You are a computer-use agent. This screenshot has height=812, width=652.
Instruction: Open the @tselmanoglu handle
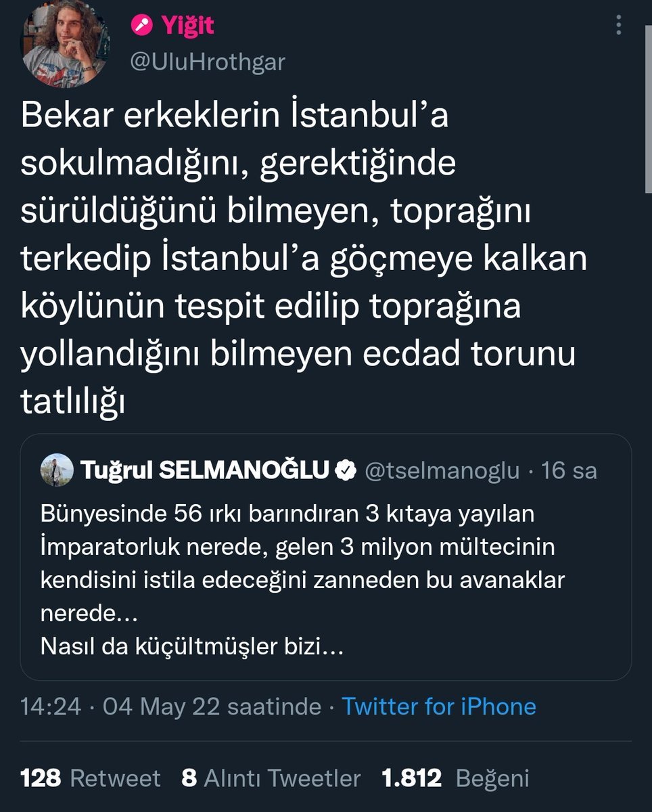pyautogui.click(x=442, y=470)
